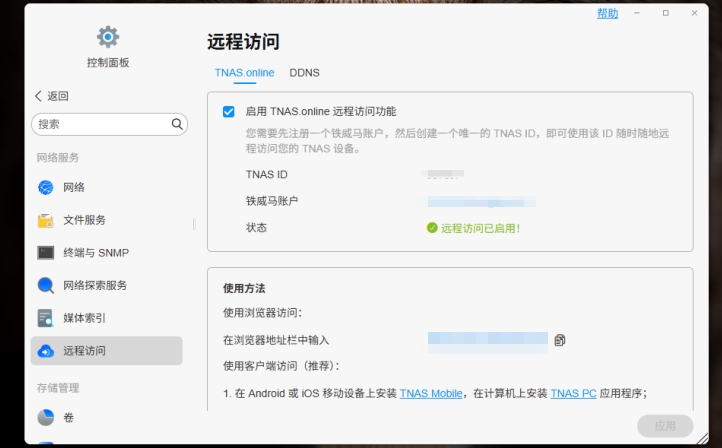Open 卷 via its pie chart icon
The height and width of the screenshot is (448, 722).
click(46, 418)
